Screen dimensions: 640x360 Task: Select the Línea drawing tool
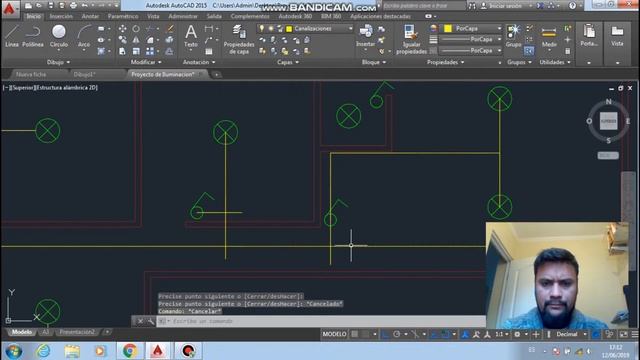pyautogui.click(x=12, y=36)
